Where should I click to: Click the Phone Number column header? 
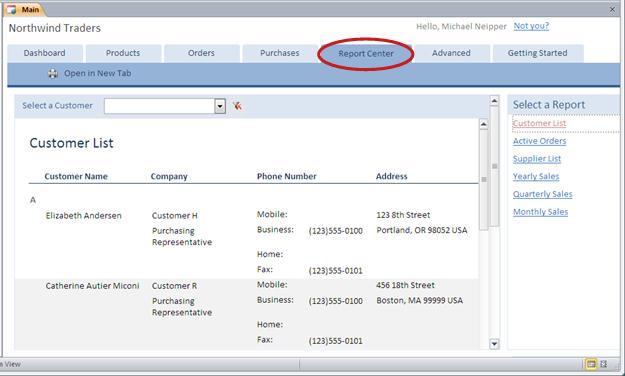[x=287, y=176]
